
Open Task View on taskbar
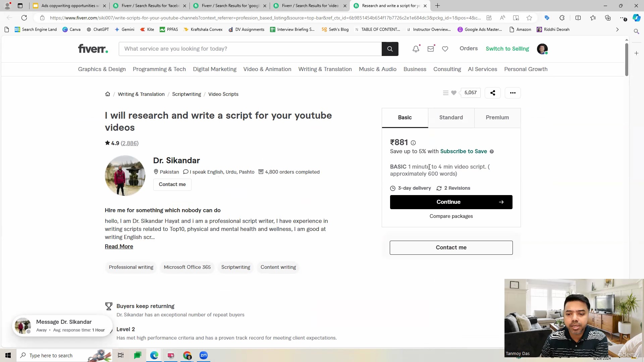coord(121,355)
